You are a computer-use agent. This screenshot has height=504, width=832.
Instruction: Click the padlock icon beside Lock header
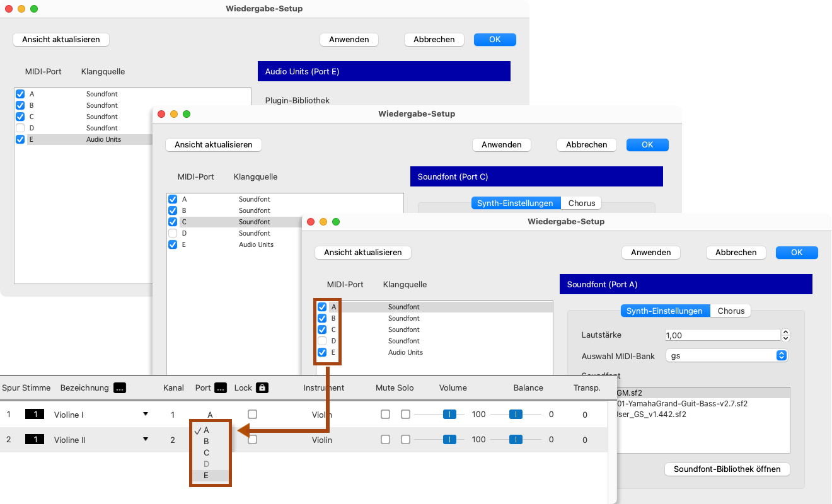[262, 388]
